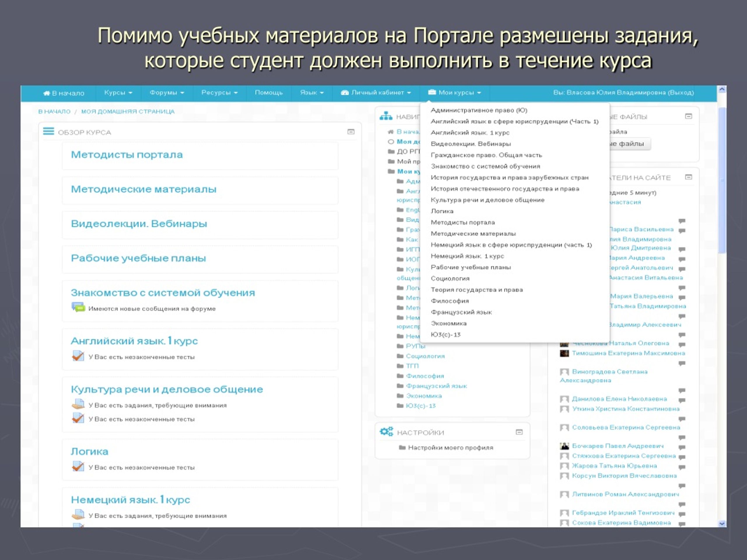This screenshot has width=747, height=560.
Task: Open the Видеолекции. Вебинары course link
Action: coord(139,223)
